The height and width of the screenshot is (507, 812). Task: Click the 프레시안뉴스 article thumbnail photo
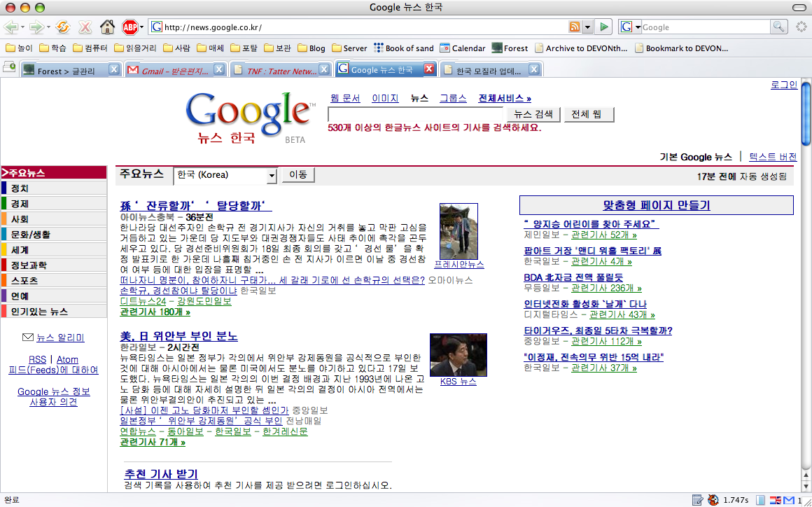458,231
